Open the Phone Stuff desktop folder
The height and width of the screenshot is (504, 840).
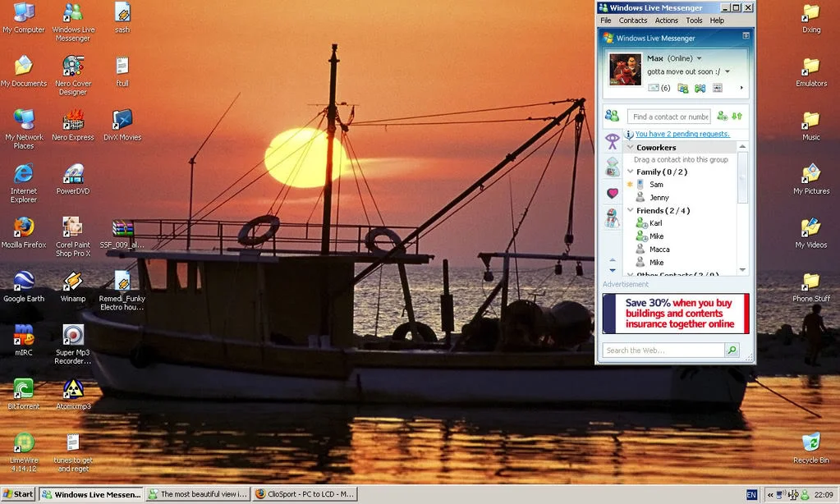[x=811, y=286]
